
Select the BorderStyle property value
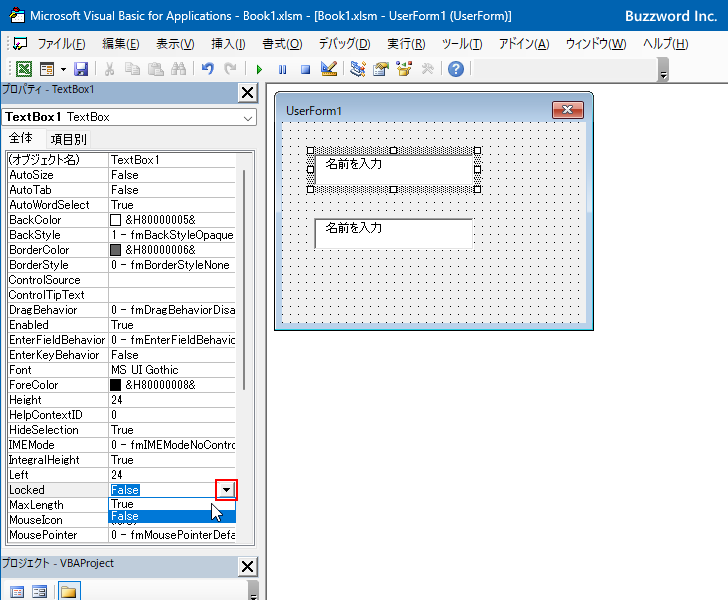point(172,265)
